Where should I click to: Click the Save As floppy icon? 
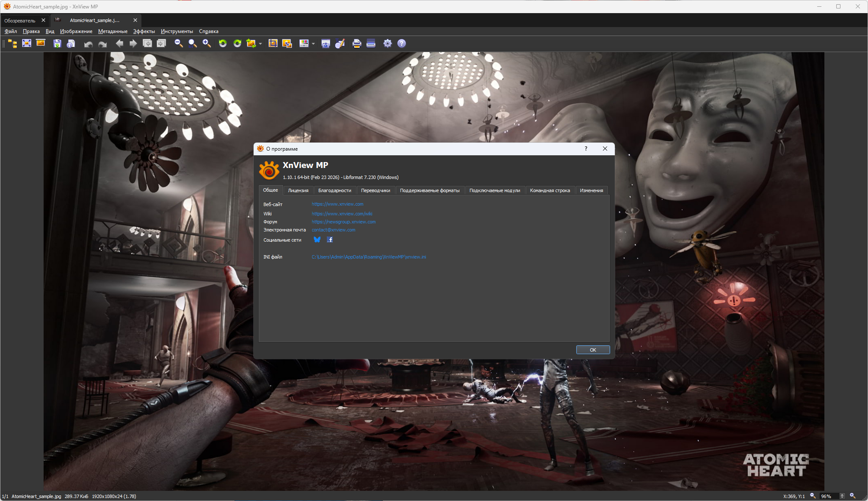[x=57, y=44]
